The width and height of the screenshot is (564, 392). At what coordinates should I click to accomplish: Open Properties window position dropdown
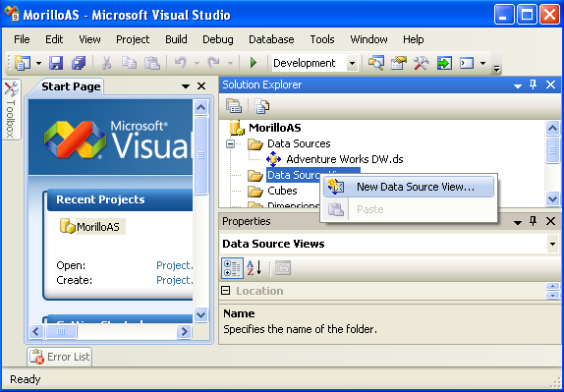coord(518,222)
